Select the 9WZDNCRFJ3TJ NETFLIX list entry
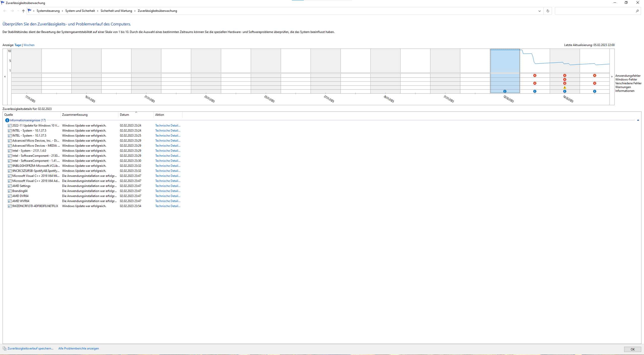644x355 pixels. pyautogui.click(x=35, y=206)
